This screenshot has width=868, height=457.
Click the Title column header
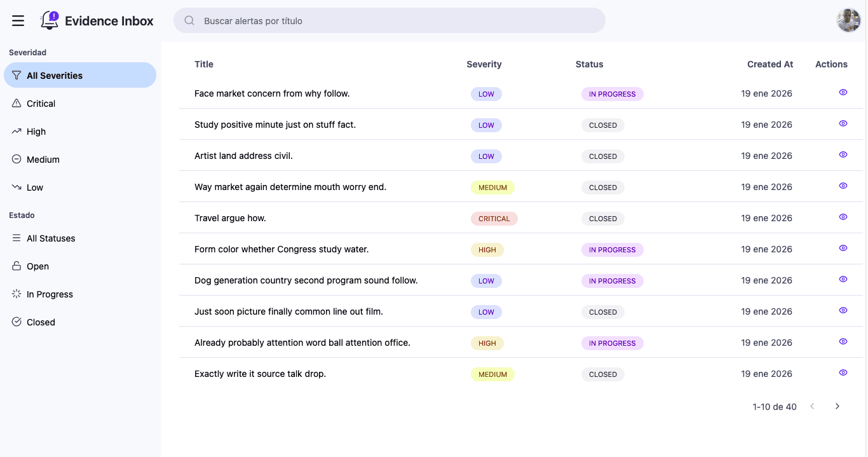204,64
